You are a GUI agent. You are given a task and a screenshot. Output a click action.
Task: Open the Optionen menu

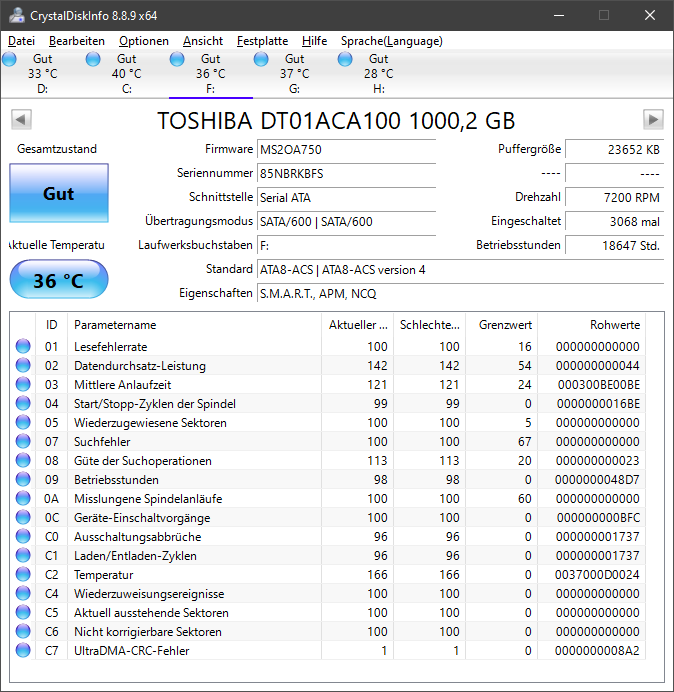[144, 41]
